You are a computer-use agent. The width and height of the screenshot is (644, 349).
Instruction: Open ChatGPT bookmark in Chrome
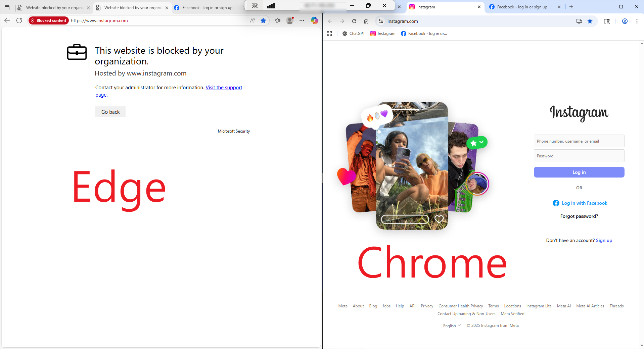(x=353, y=34)
